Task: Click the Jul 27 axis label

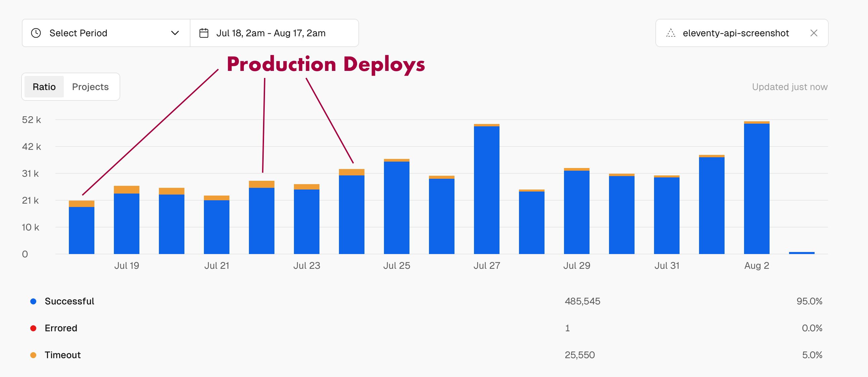Action: (x=486, y=265)
